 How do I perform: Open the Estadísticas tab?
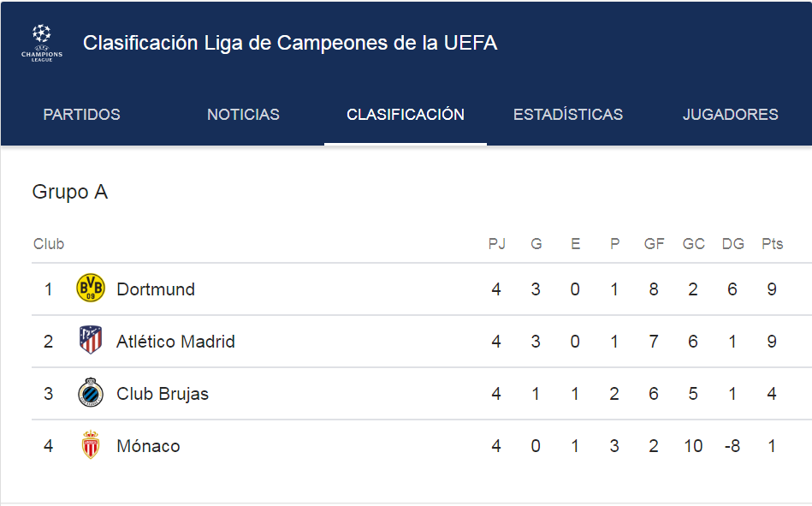[x=568, y=115]
